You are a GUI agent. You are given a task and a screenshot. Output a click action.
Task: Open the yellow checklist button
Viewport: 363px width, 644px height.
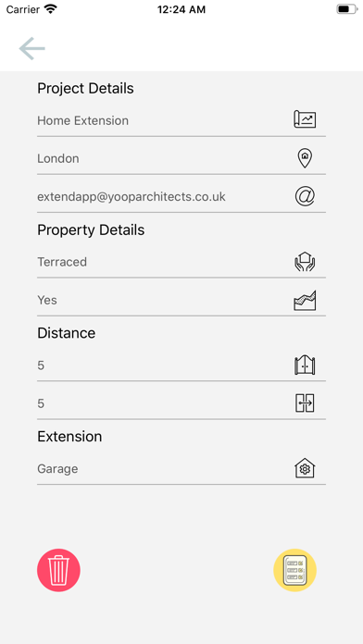tap(295, 570)
